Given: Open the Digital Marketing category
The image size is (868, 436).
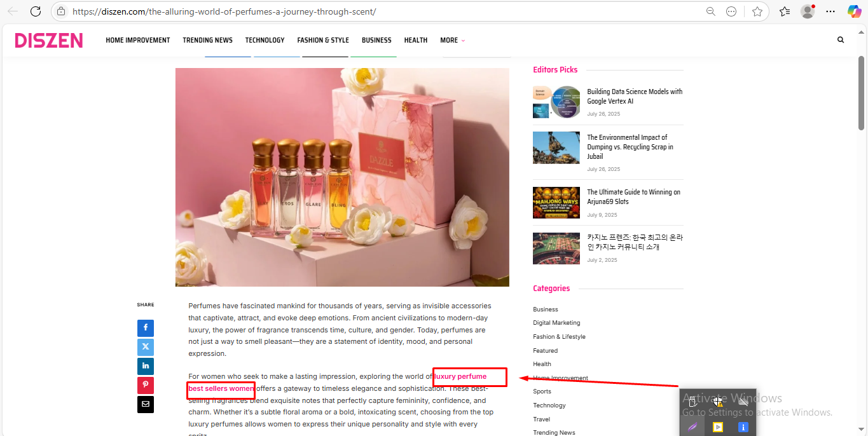Looking at the screenshot, I should pyautogui.click(x=556, y=323).
